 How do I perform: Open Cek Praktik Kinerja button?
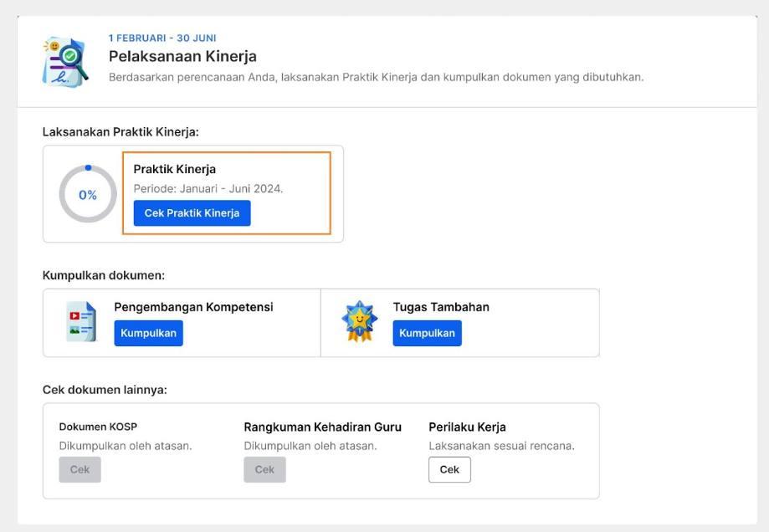click(192, 212)
